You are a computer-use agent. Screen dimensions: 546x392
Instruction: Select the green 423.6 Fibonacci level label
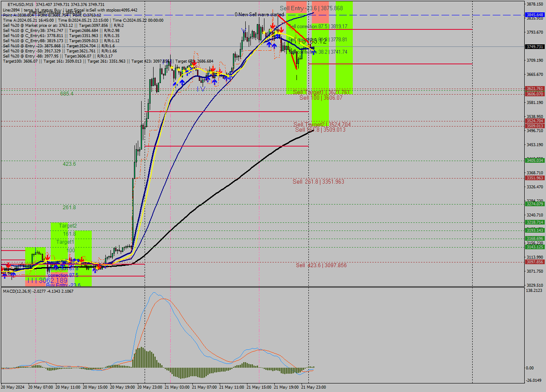(69, 164)
